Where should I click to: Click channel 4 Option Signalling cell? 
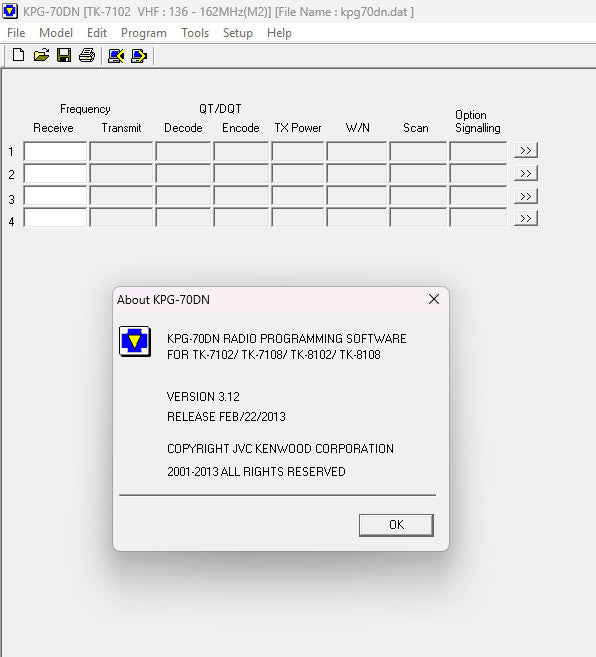tap(478, 217)
